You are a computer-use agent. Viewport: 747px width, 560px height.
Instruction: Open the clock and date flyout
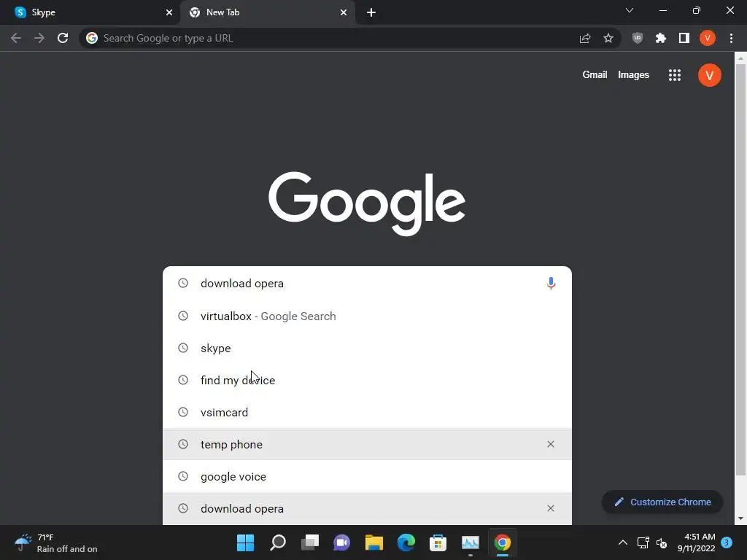click(696, 542)
